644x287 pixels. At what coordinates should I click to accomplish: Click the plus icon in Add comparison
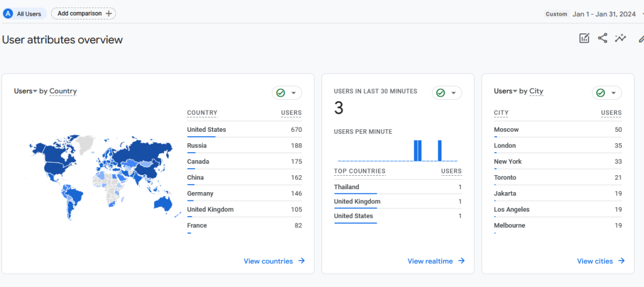click(x=109, y=13)
